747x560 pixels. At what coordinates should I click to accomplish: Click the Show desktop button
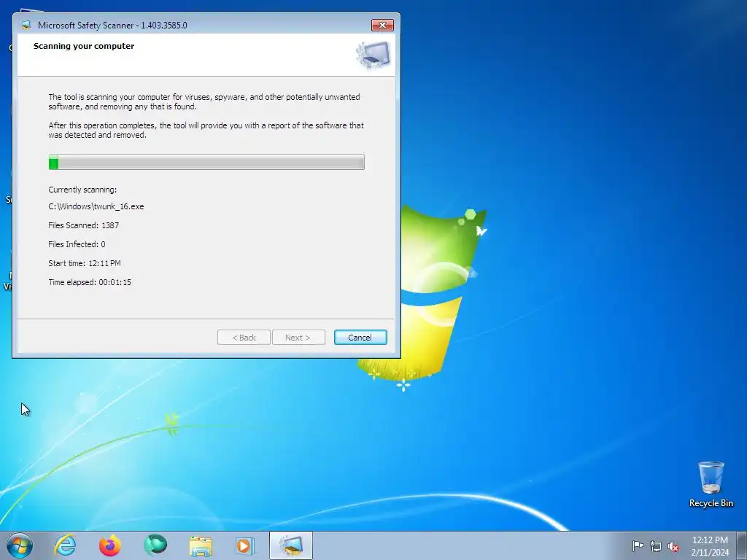(x=742, y=545)
